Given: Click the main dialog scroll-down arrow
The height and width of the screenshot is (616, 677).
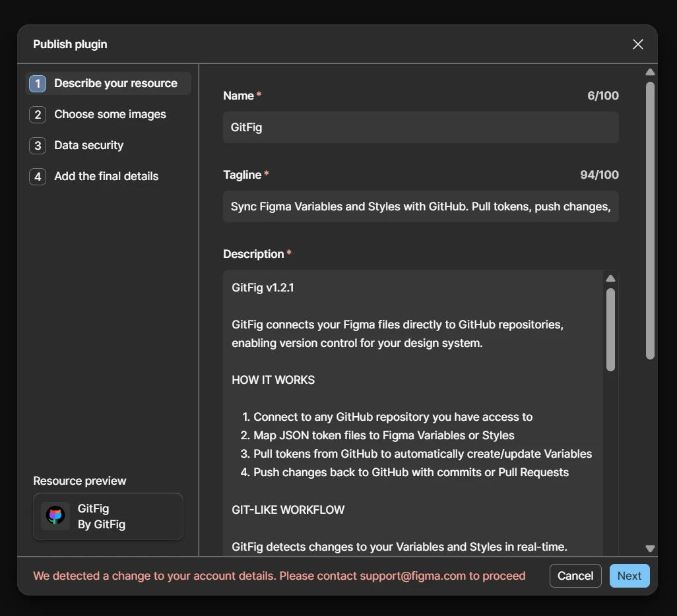Looking at the screenshot, I should tap(650, 548).
